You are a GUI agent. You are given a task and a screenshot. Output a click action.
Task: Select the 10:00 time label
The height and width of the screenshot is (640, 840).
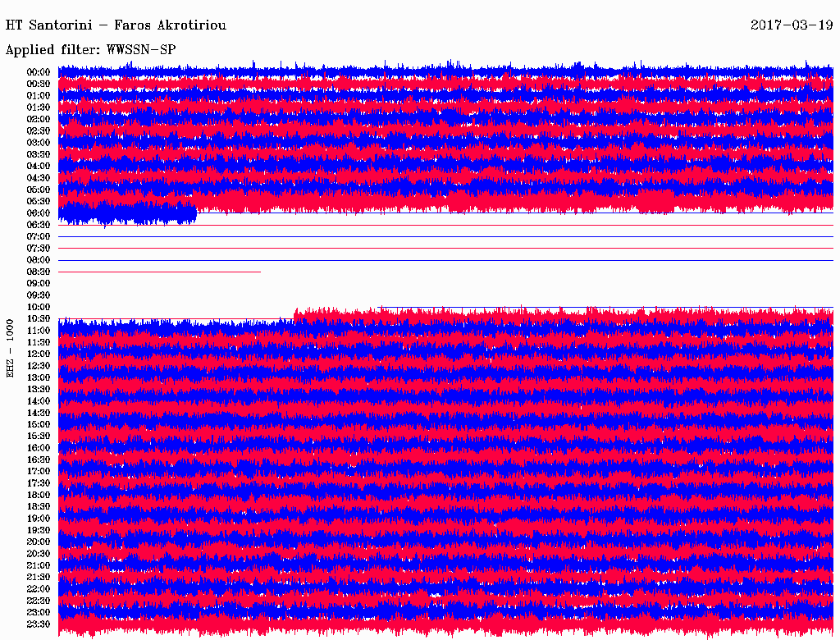[39, 307]
